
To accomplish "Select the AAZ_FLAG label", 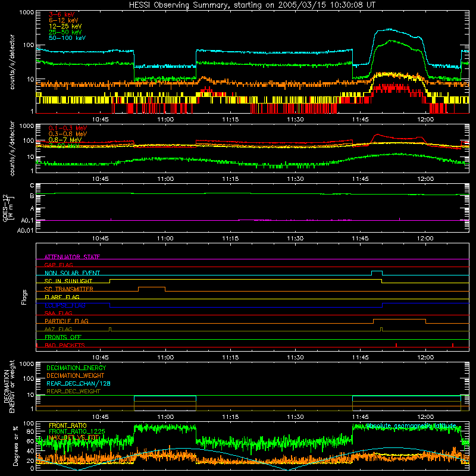I will click(x=58, y=329).
